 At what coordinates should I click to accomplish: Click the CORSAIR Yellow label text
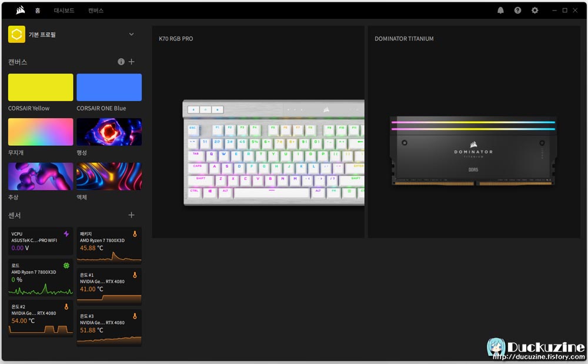[x=29, y=108]
